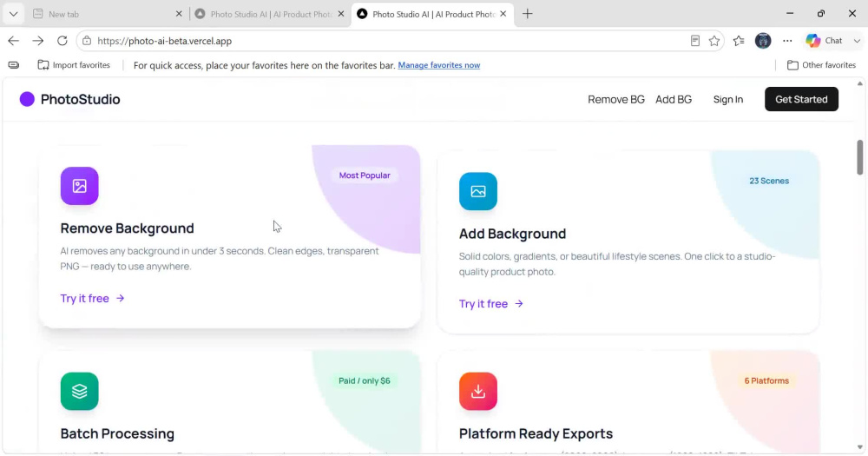Click the purple PhotoStudio logo dot

[x=27, y=99]
